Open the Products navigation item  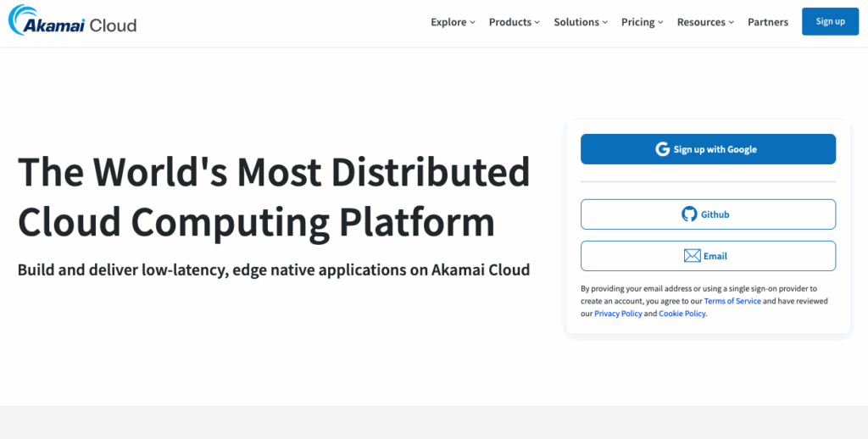515,22
